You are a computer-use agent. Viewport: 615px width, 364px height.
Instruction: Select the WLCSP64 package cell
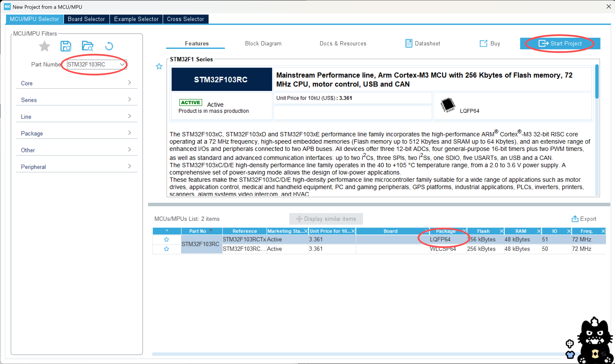(x=448, y=249)
